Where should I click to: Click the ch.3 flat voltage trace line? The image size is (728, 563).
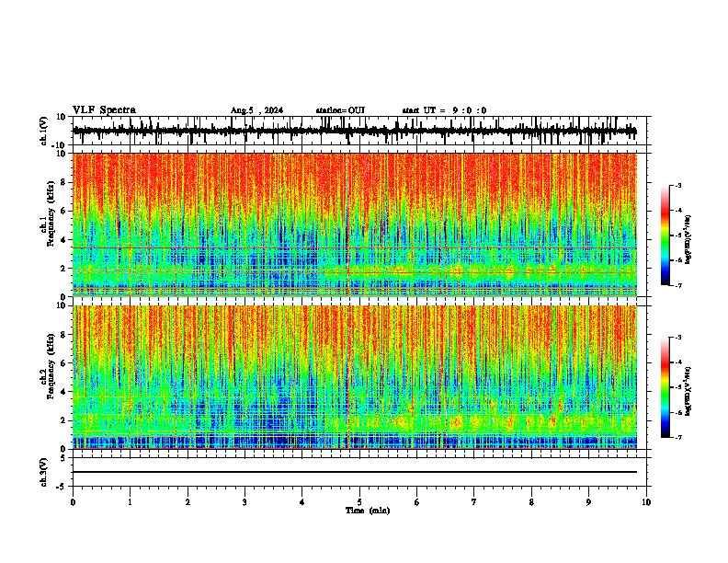(x=355, y=472)
